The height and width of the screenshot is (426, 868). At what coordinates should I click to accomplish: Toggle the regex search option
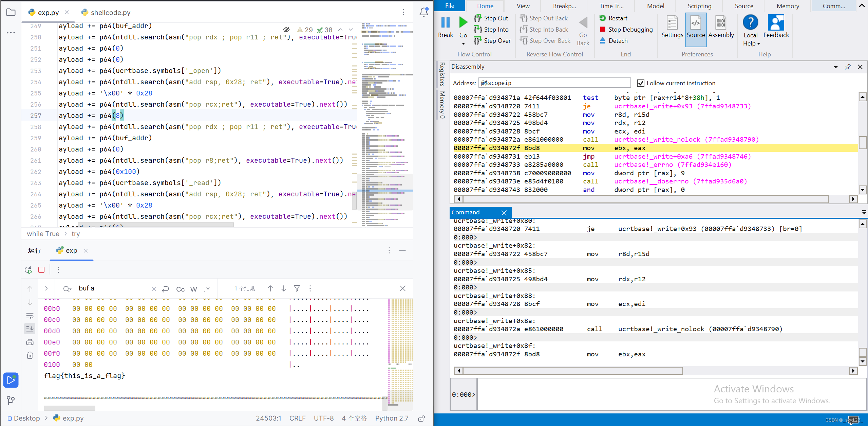(x=207, y=289)
